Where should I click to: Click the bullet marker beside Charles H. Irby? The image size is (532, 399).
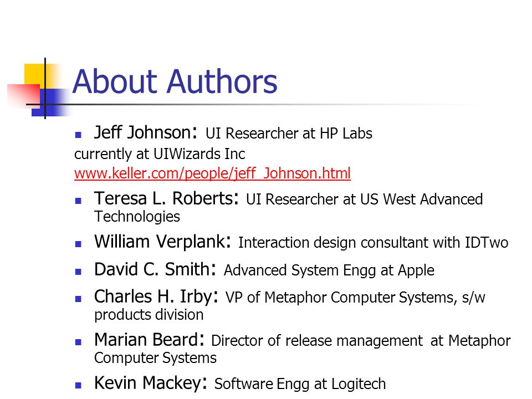(78, 299)
